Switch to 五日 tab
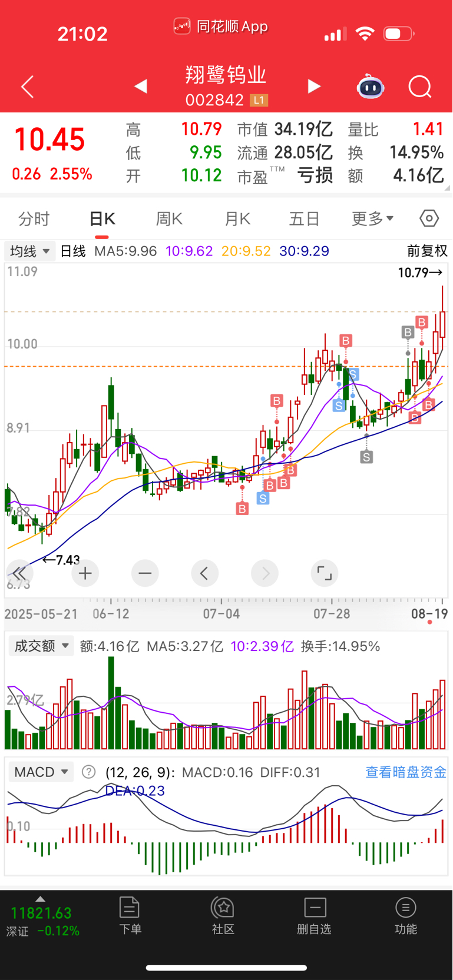The width and height of the screenshot is (453, 980). [x=304, y=219]
